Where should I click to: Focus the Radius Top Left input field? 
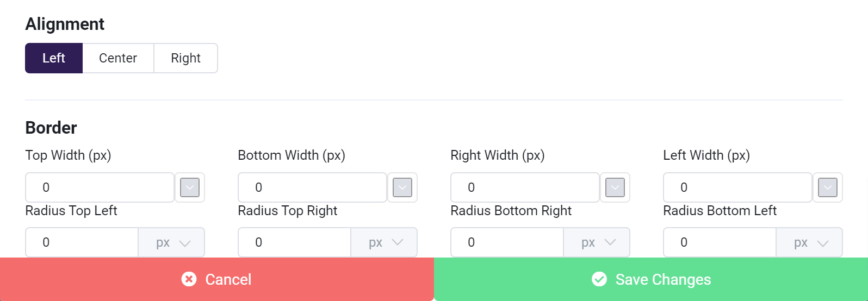(82, 242)
